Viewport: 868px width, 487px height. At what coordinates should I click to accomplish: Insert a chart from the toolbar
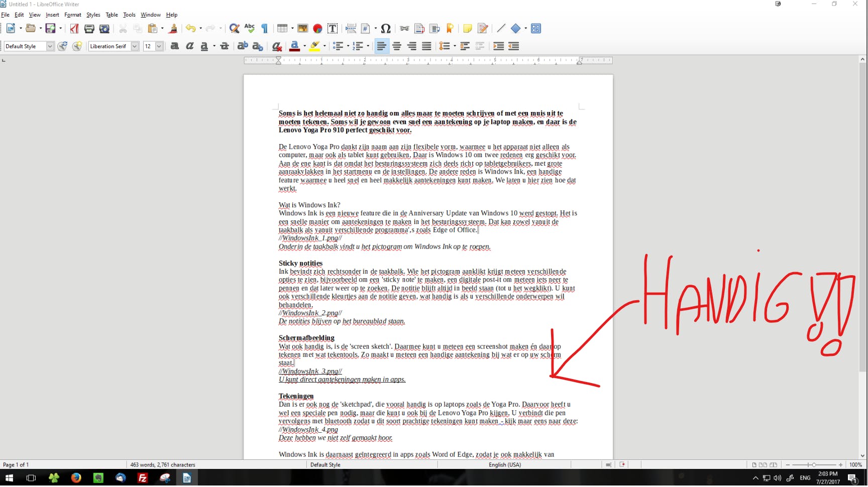click(317, 29)
